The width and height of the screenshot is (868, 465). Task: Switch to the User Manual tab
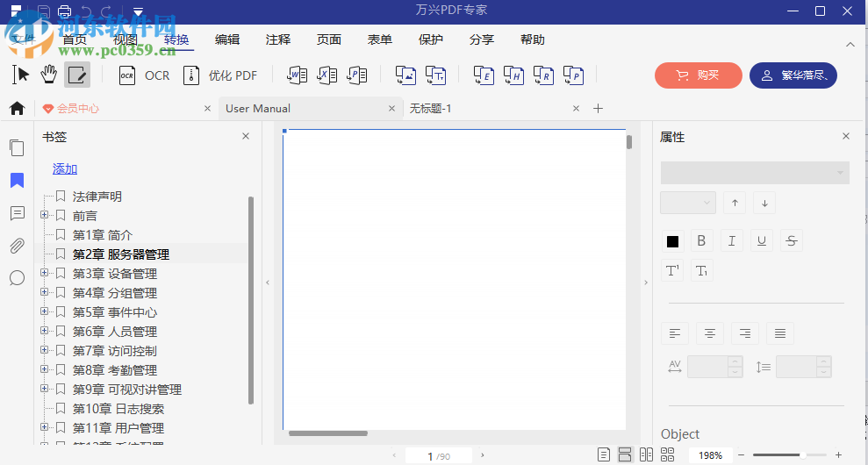tap(310, 109)
